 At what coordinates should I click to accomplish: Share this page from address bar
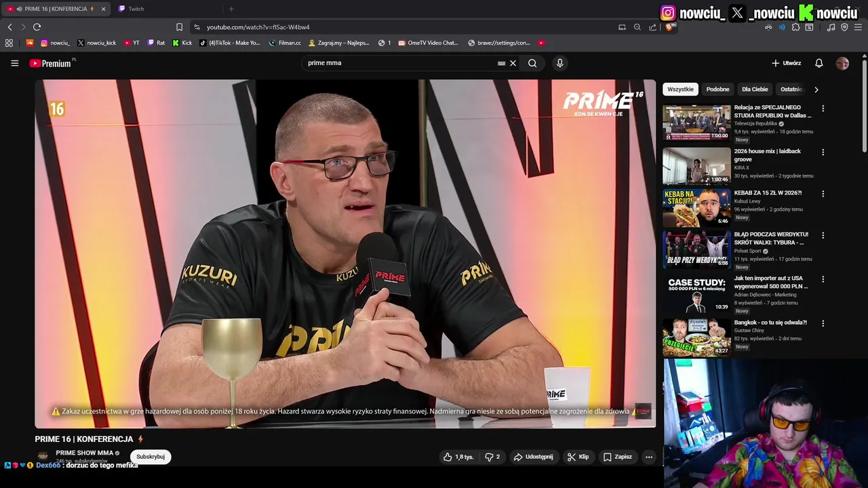pyautogui.click(x=652, y=27)
